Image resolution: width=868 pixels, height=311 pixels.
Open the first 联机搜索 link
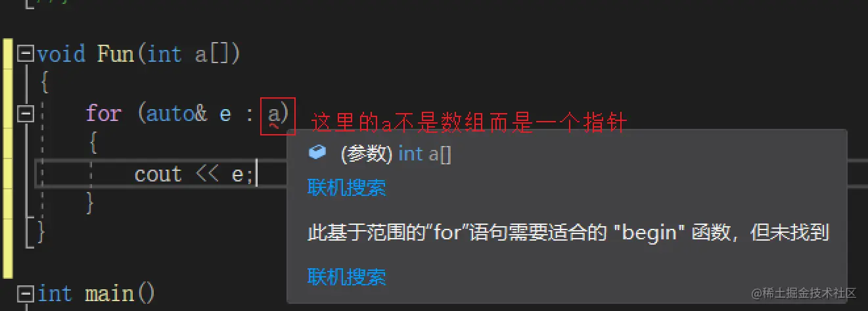click(x=346, y=188)
